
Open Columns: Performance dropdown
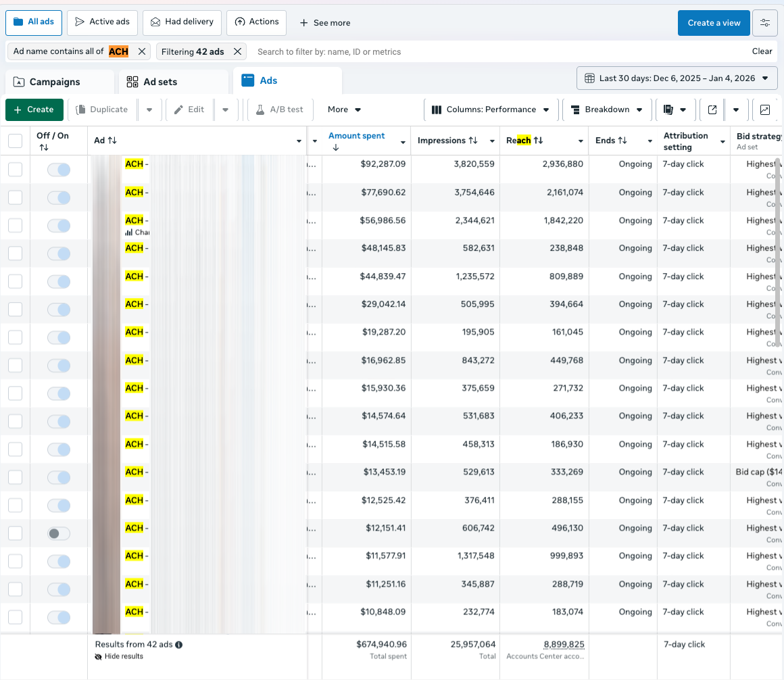490,110
